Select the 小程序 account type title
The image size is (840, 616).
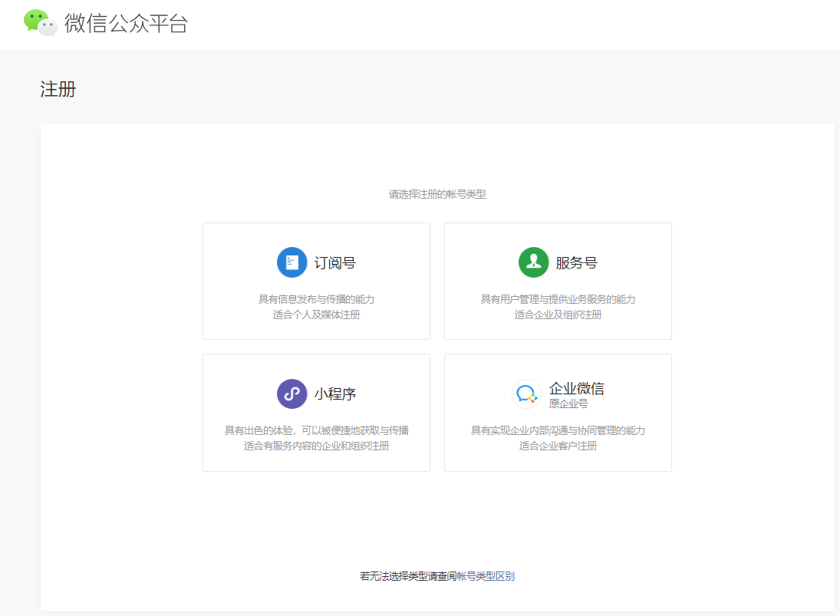(x=334, y=394)
